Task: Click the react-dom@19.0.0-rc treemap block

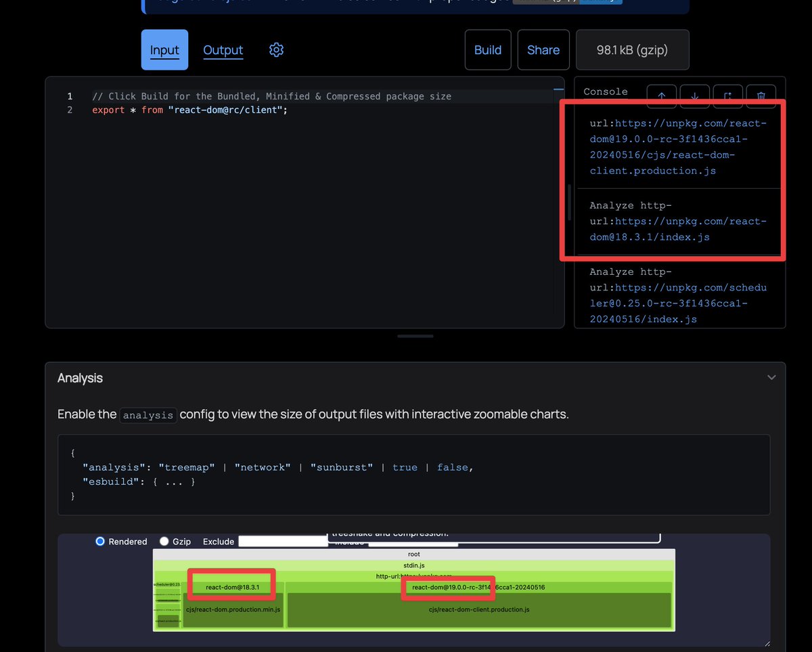Action: tap(478, 587)
